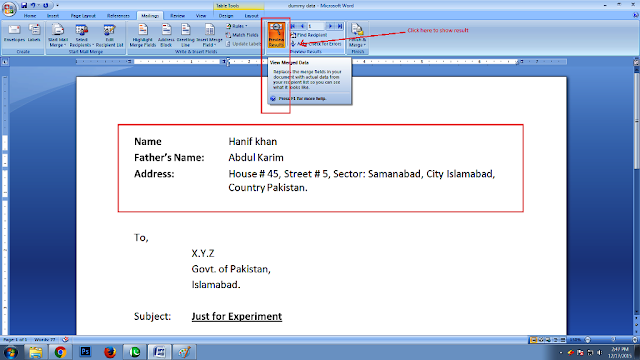Open Insert Merge Field dropdown
The image size is (640, 360).
pyautogui.click(x=209, y=36)
